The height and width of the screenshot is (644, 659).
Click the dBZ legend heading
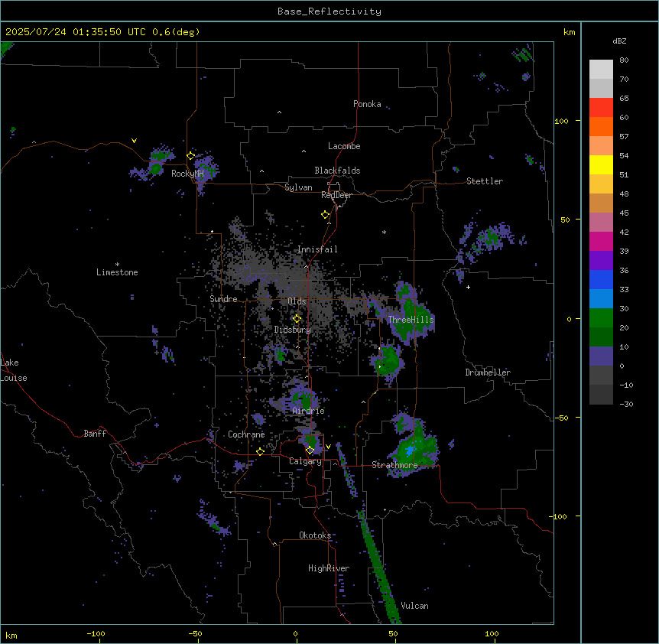619,41
